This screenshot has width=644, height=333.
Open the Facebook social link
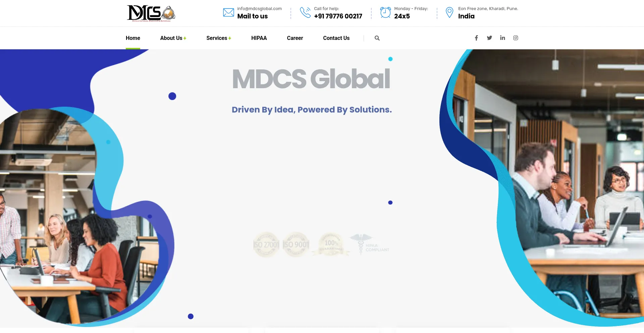[x=476, y=38]
